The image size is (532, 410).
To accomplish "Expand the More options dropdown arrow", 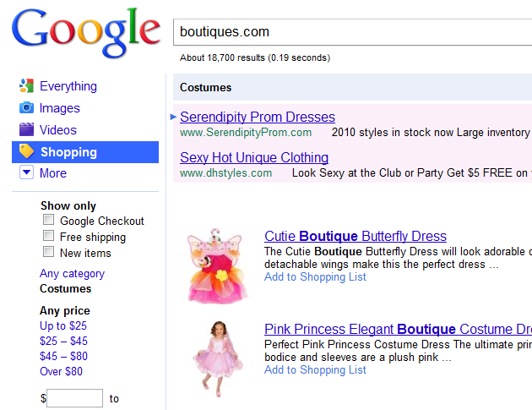I will click(x=26, y=173).
